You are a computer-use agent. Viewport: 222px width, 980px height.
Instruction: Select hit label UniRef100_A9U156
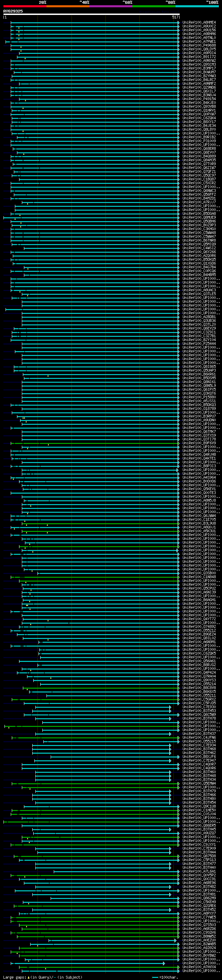(x=199, y=30)
